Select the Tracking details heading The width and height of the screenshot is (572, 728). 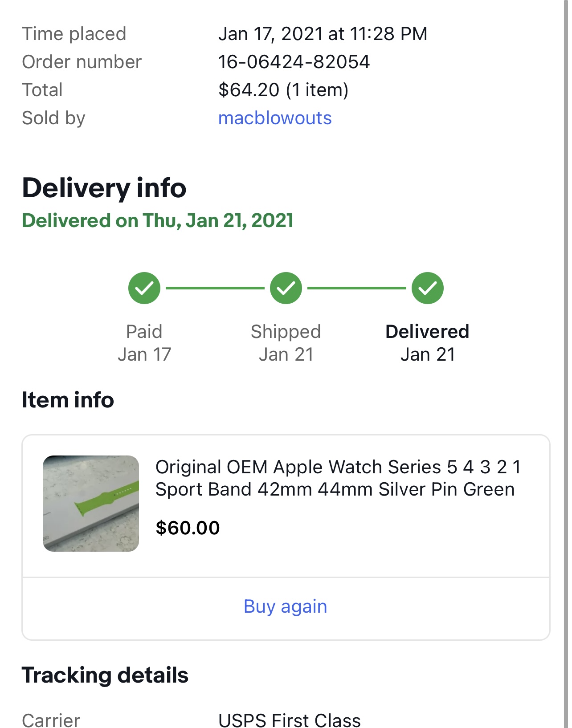pyautogui.click(x=105, y=675)
